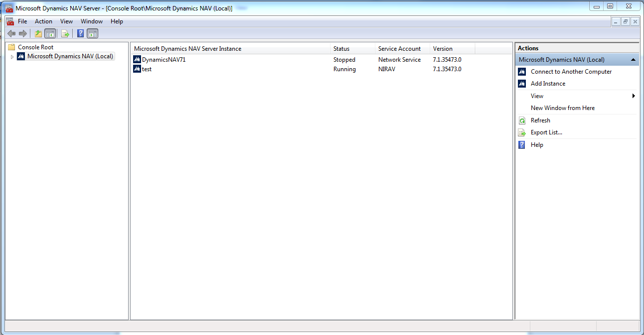Click New Window from Here
The image size is (644, 335).
click(x=563, y=108)
